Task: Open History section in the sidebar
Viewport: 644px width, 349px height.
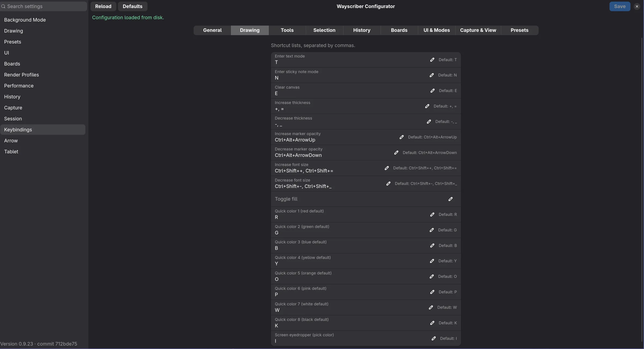Action: (43, 97)
